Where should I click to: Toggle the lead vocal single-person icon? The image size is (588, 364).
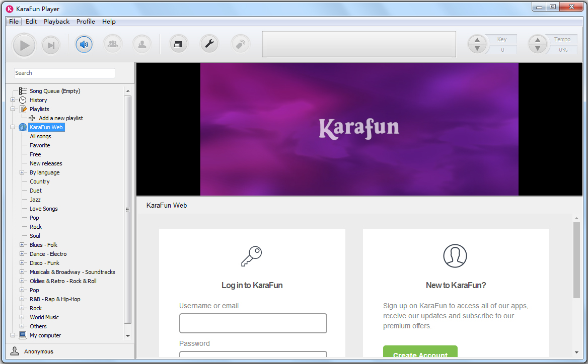[142, 45]
